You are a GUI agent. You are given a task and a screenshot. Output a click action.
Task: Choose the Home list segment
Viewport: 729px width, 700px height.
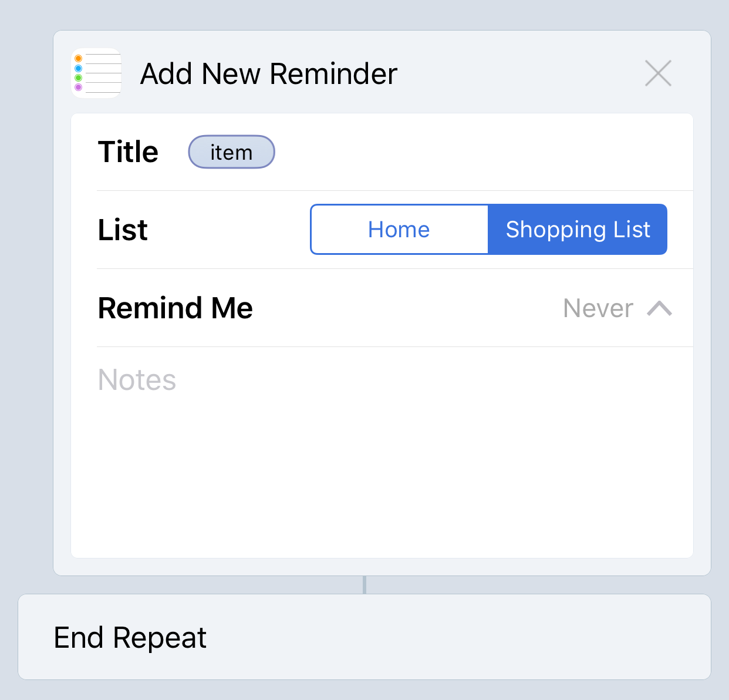[x=399, y=230]
